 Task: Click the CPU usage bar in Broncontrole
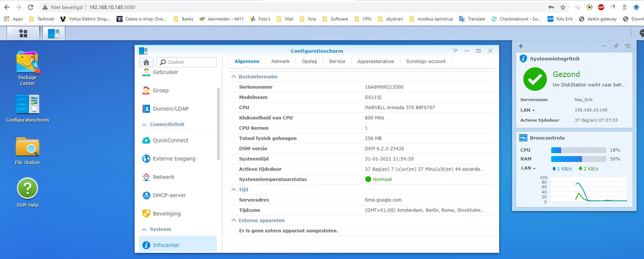coord(579,150)
